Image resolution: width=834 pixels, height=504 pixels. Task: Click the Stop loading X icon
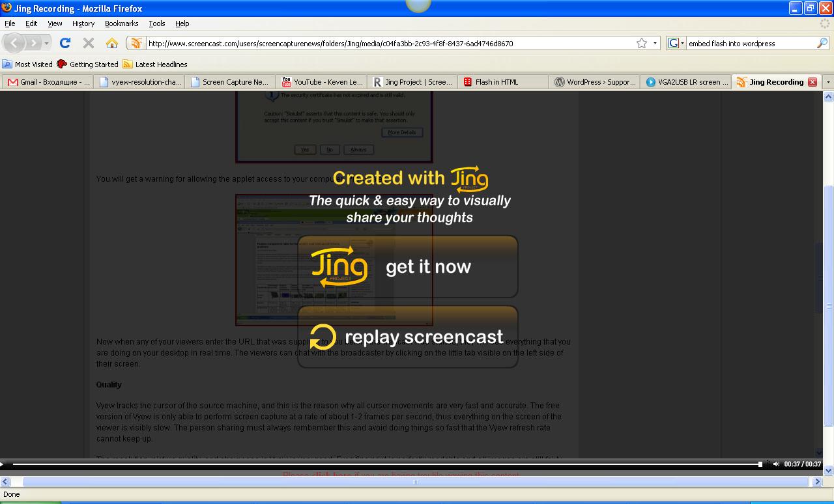pos(89,43)
